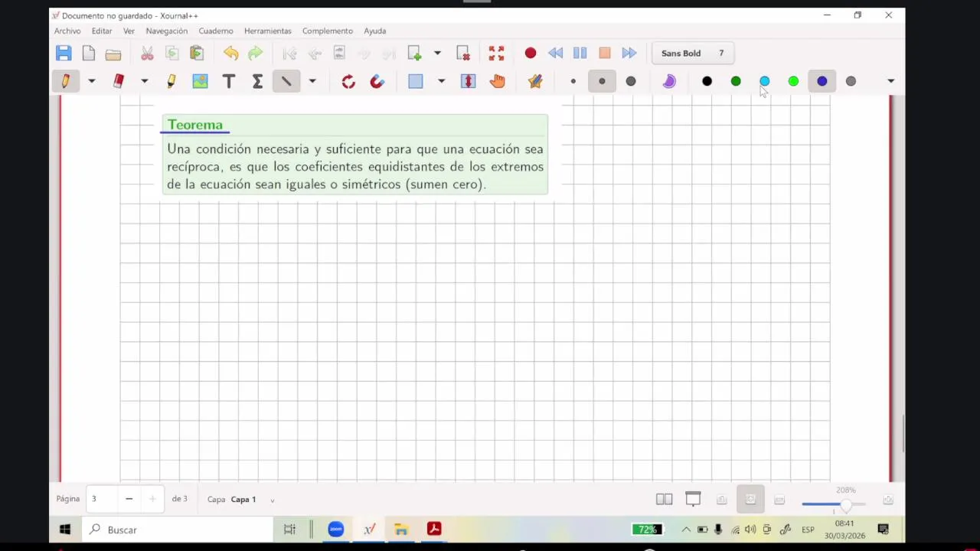Open the Cuaderno menu
The image size is (980, 551).
(x=216, y=31)
